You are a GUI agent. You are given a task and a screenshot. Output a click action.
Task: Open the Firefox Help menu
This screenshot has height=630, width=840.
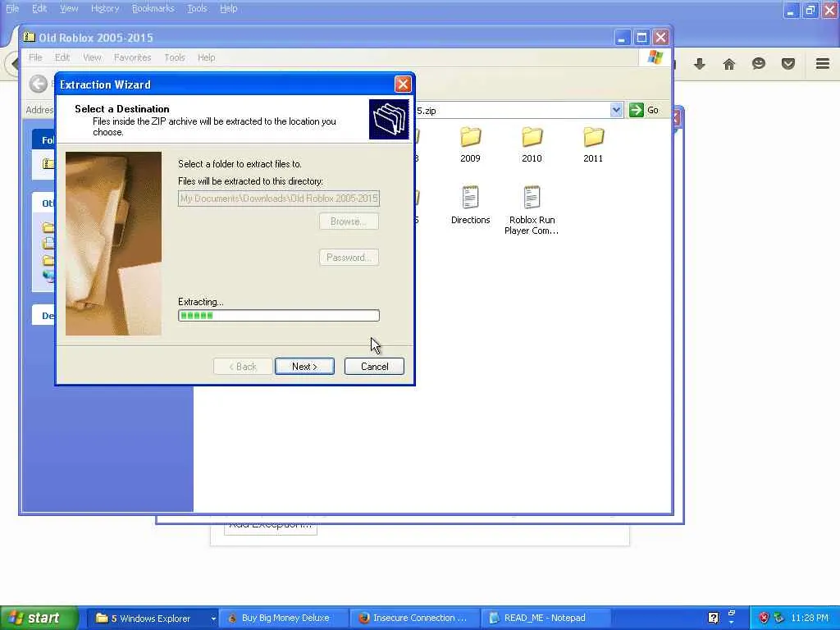228,8
